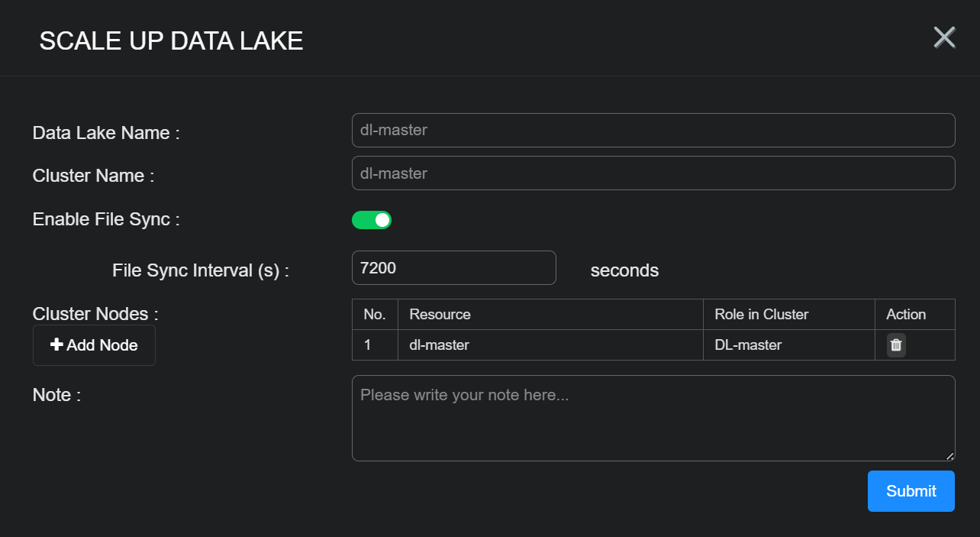
Task: Select the dl-master resource cell in table
Action: pyautogui.click(x=439, y=345)
